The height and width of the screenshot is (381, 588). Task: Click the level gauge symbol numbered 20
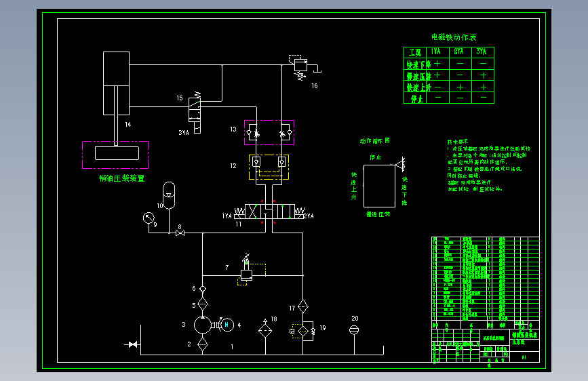(354, 330)
